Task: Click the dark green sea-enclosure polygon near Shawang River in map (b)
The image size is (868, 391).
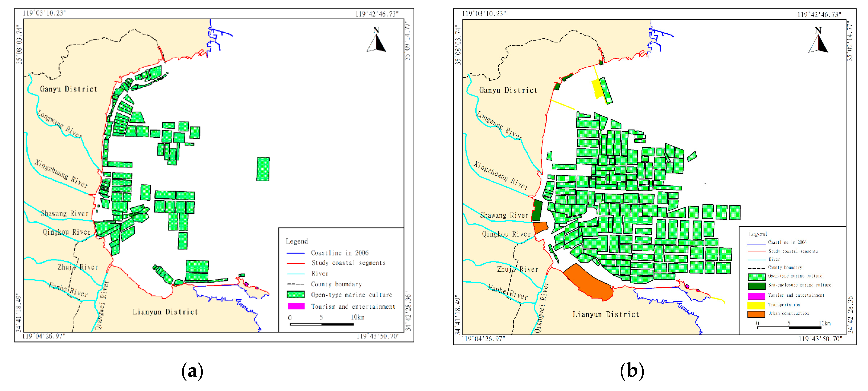Action: [x=537, y=210]
